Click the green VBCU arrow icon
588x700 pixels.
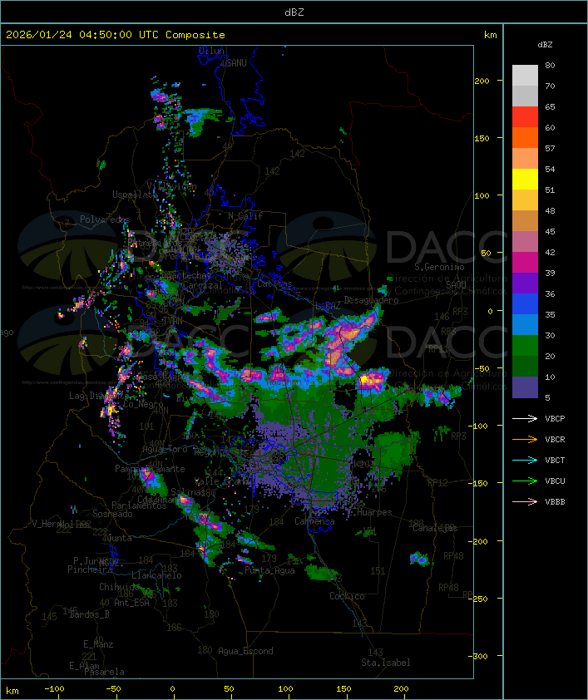pyautogui.click(x=526, y=481)
